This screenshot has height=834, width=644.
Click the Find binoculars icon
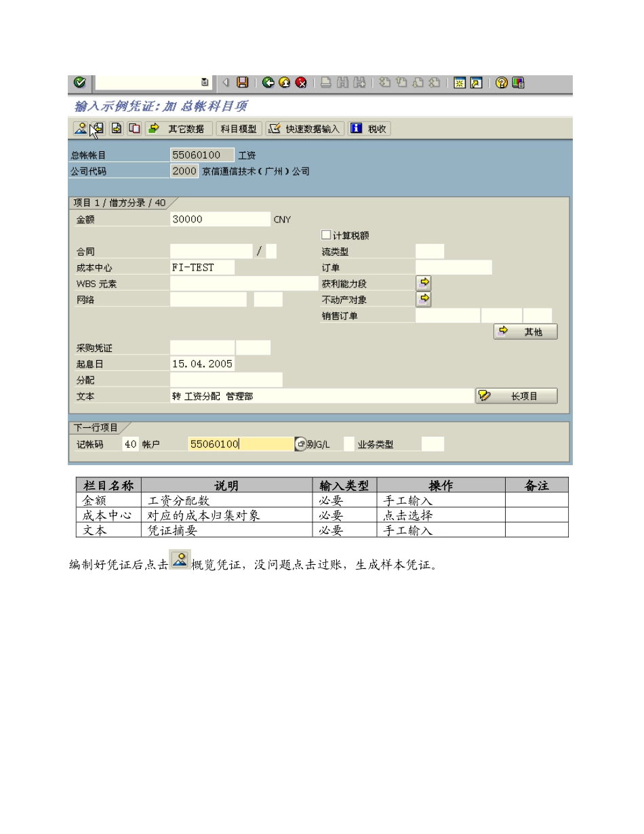click(x=343, y=83)
